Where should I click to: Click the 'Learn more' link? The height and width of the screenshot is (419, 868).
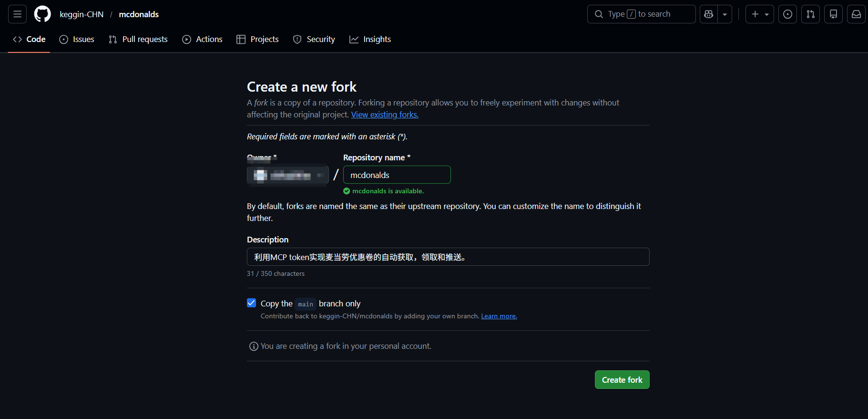click(x=499, y=316)
